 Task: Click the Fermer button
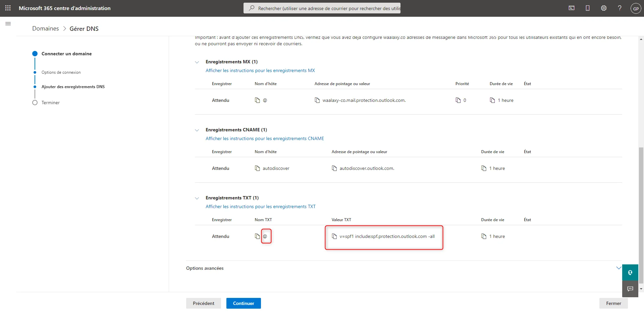point(613,303)
